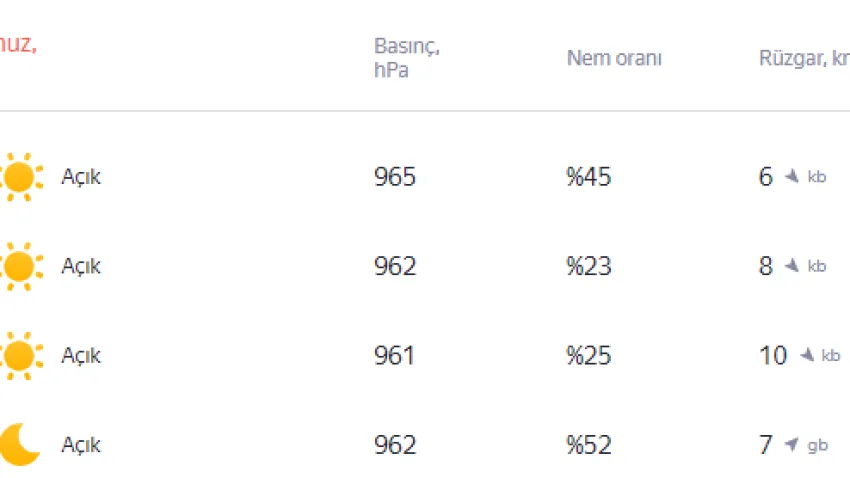Select the Nem oranı column header
The image size is (850, 478).
pyautogui.click(x=614, y=58)
